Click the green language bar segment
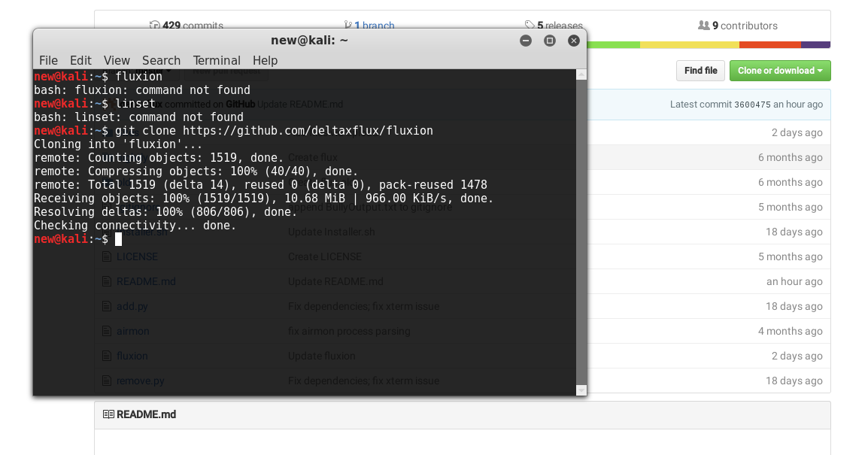This screenshot has height=455, width=868. click(613, 45)
